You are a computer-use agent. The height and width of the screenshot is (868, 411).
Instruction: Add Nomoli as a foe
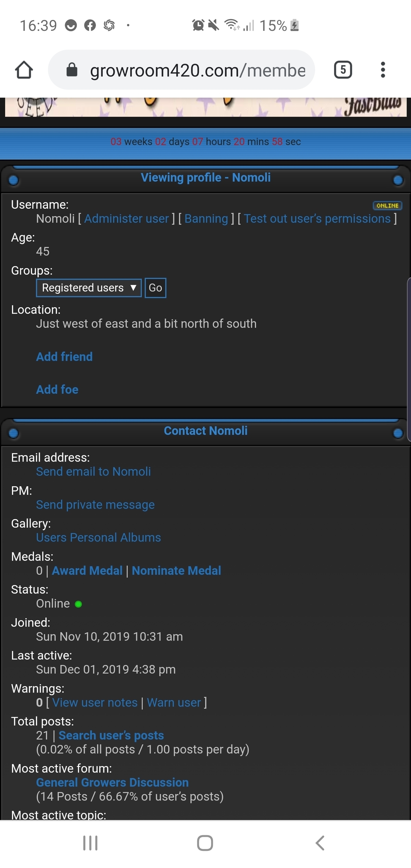(x=57, y=390)
